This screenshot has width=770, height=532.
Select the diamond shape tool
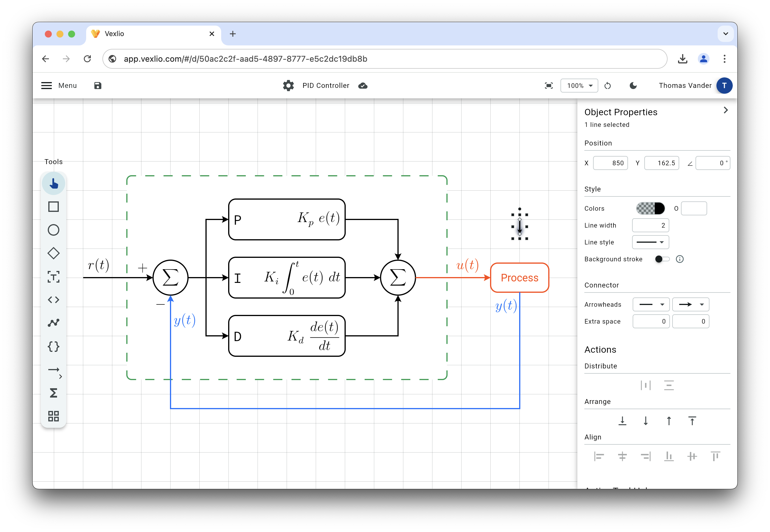coord(53,254)
